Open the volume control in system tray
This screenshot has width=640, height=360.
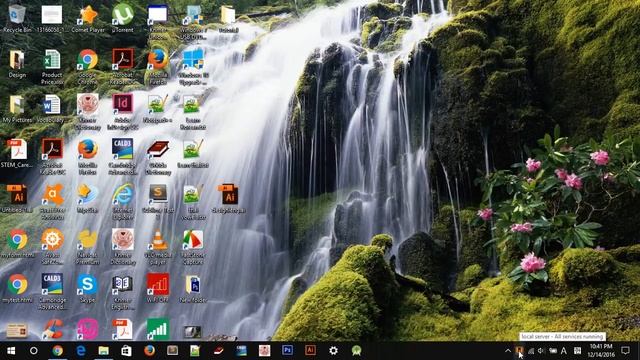541,351
